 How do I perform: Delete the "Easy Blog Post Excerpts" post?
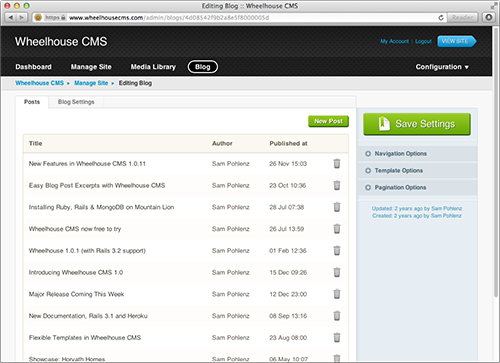337,185
